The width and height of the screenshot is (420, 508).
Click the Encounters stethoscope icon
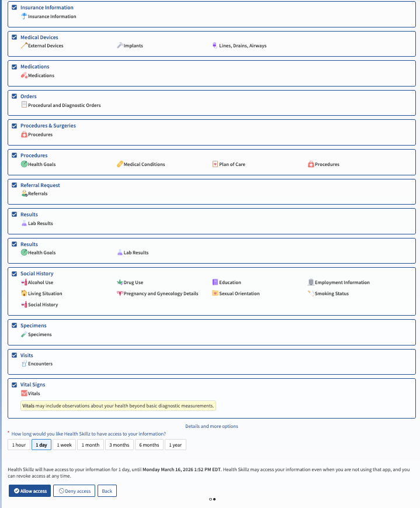click(x=24, y=364)
